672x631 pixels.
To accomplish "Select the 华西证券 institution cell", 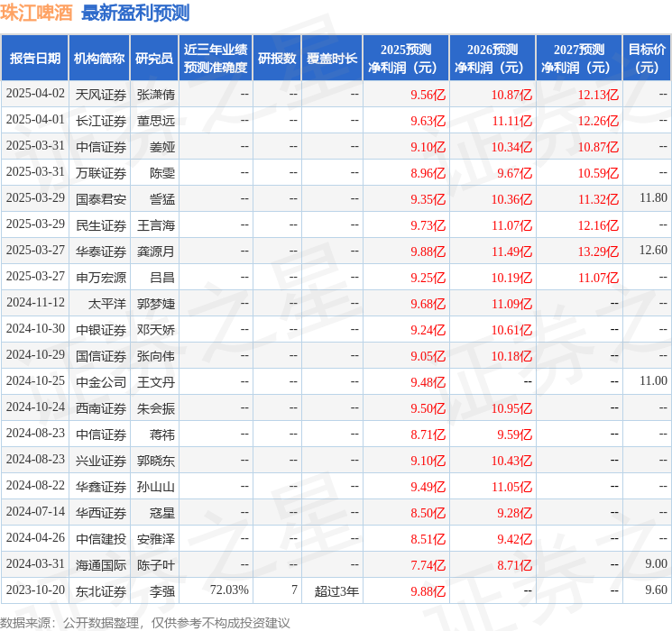I will 101,513.
